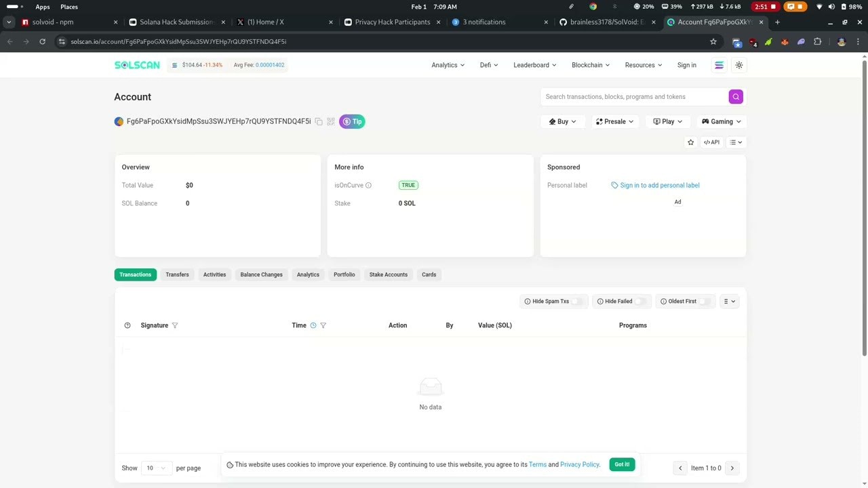This screenshot has height=488, width=868.
Task: Open the Gaming dropdown
Action: point(722,121)
